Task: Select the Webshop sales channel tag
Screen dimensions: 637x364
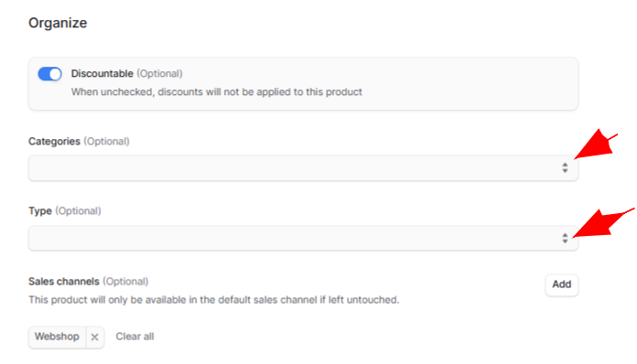Action: tap(57, 337)
